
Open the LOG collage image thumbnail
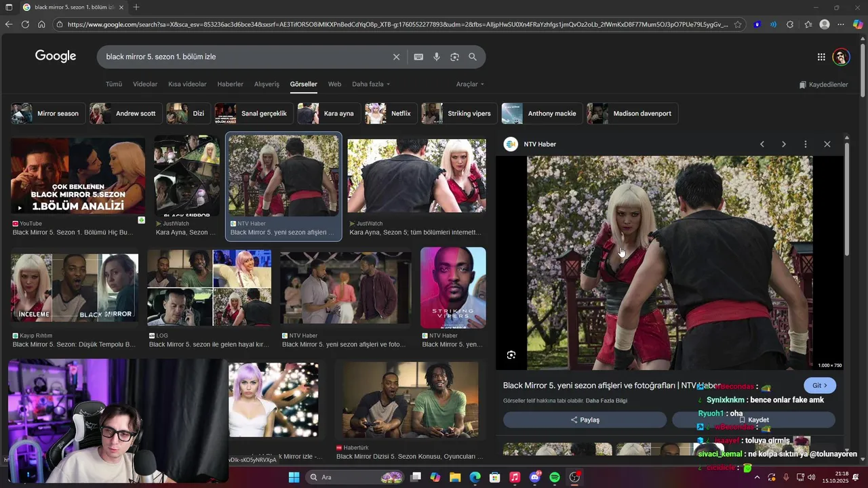pyautogui.click(x=209, y=287)
